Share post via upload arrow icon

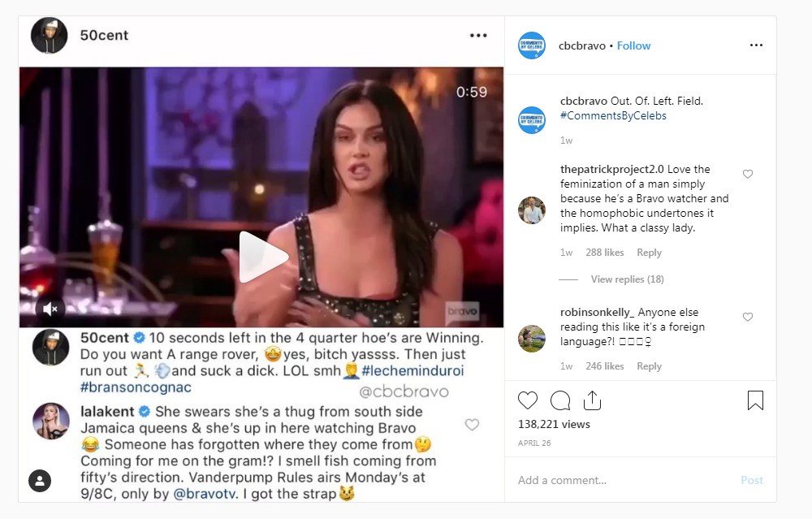point(593,400)
